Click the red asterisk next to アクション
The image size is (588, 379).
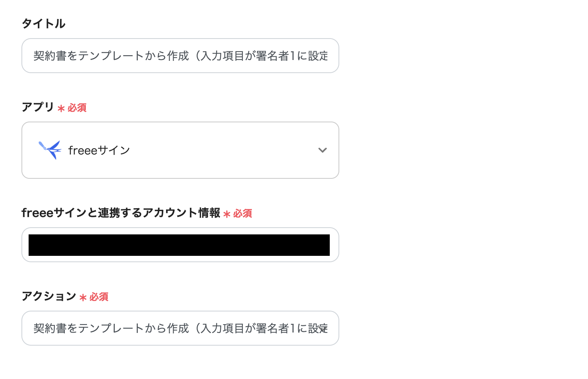coord(83,298)
